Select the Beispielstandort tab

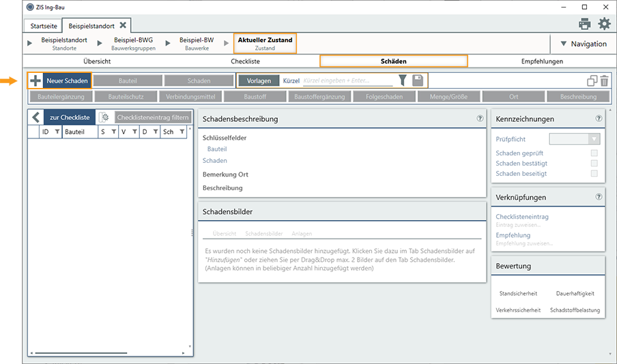pos(91,26)
